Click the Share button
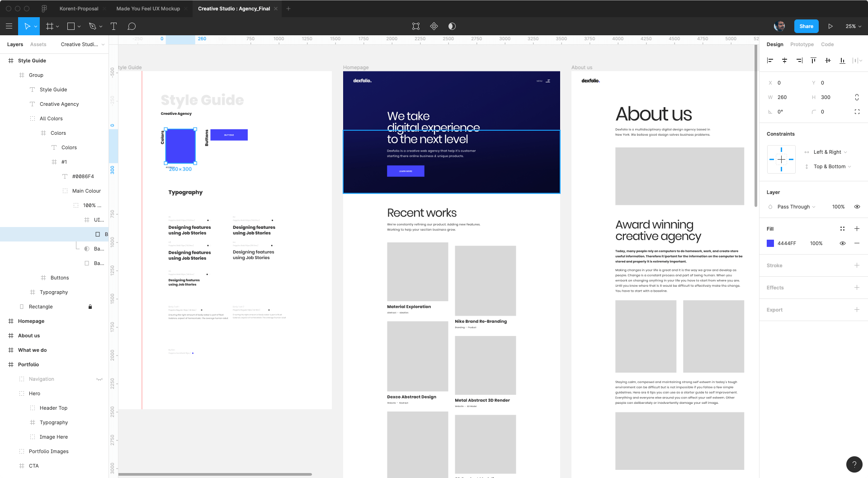This screenshot has height=478, width=868. point(806,26)
